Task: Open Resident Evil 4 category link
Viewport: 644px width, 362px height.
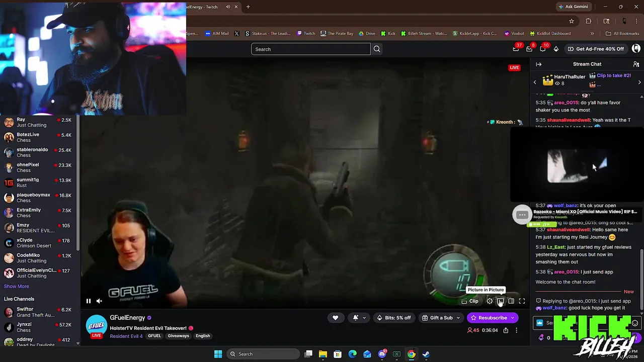Action: point(126,336)
